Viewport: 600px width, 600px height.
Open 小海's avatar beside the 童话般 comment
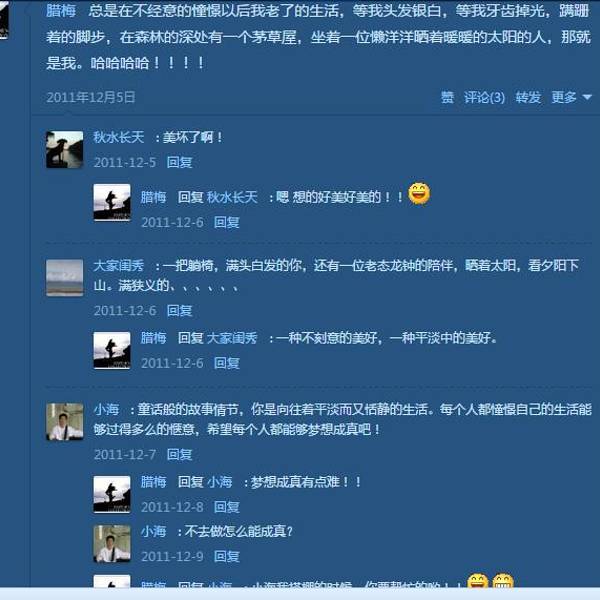coord(65,422)
